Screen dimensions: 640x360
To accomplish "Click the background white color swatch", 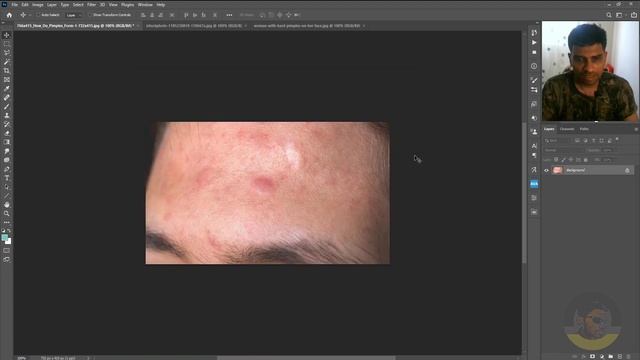I will 9,242.
